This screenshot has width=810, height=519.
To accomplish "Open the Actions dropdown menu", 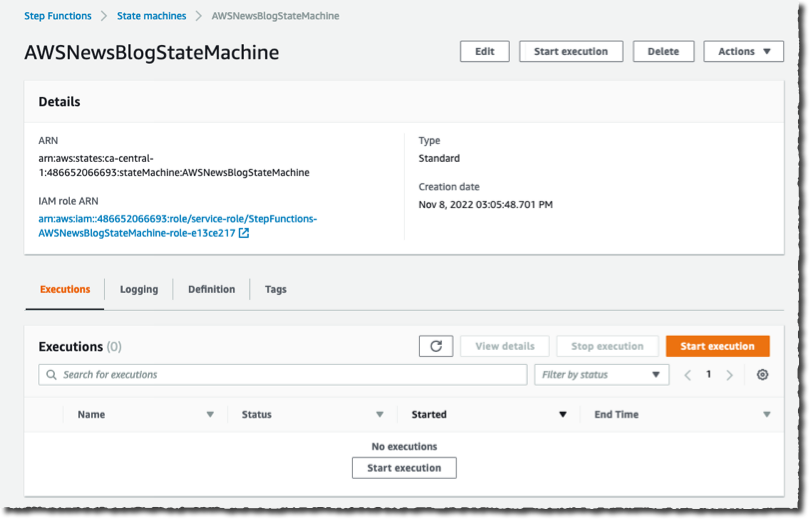I will point(743,52).
